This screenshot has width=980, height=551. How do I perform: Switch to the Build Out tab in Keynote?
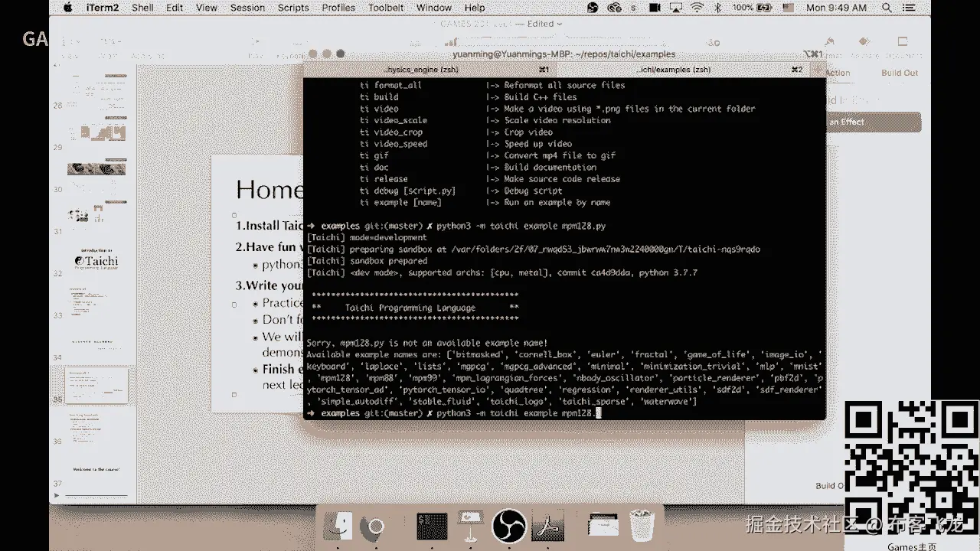pos(900,73)
